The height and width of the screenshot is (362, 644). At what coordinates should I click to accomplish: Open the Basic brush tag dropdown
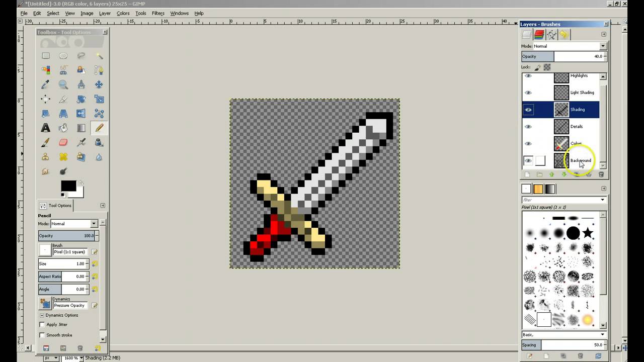[563, 335]
